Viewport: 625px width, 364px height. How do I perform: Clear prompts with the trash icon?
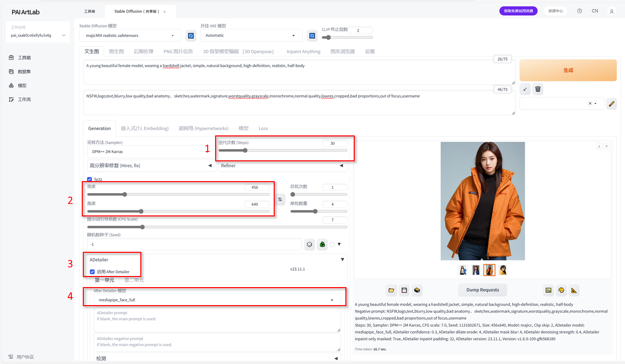[538, 89]
